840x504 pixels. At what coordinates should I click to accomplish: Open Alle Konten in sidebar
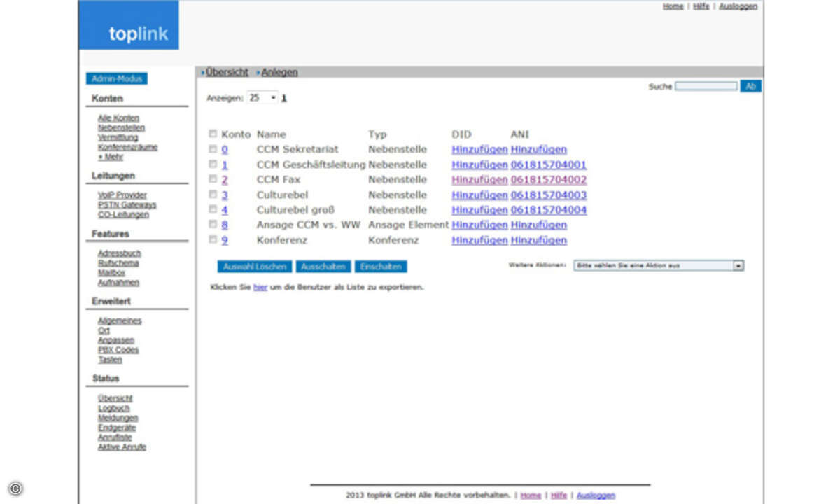[118, 118]
